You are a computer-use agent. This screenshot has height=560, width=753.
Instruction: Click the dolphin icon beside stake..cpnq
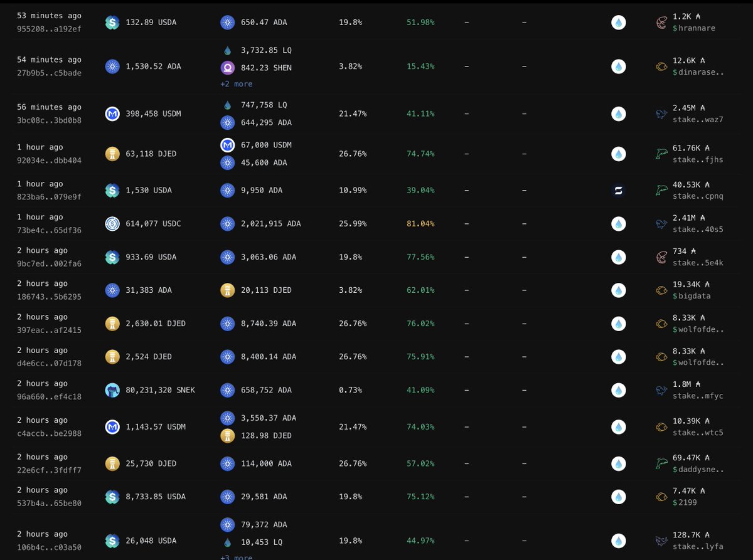[x=661, y=190]
